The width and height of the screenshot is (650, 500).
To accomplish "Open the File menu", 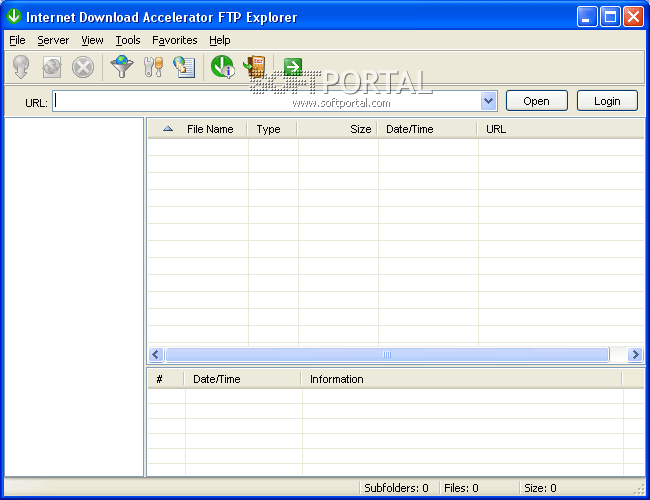I will (x=17, y=40).
